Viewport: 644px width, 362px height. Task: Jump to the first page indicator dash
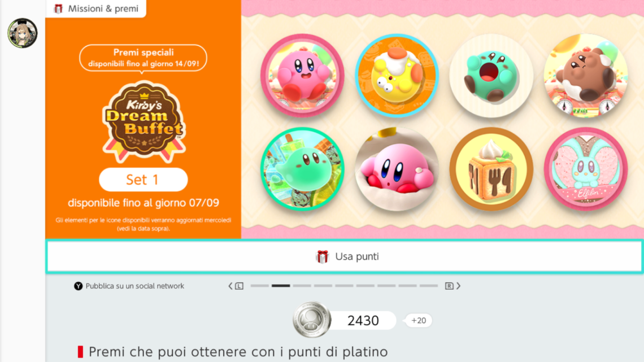259,286
